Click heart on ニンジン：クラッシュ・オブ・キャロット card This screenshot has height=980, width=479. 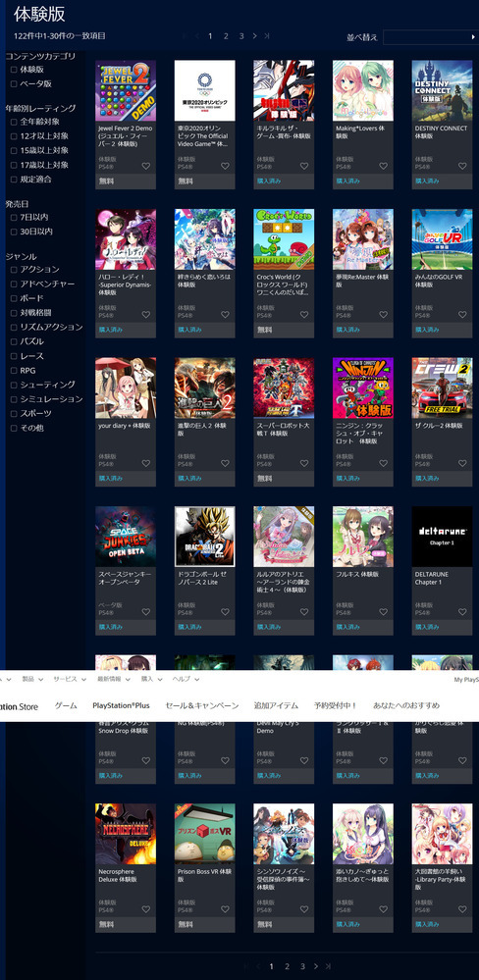pyautogui.click(x=384, y=464)
